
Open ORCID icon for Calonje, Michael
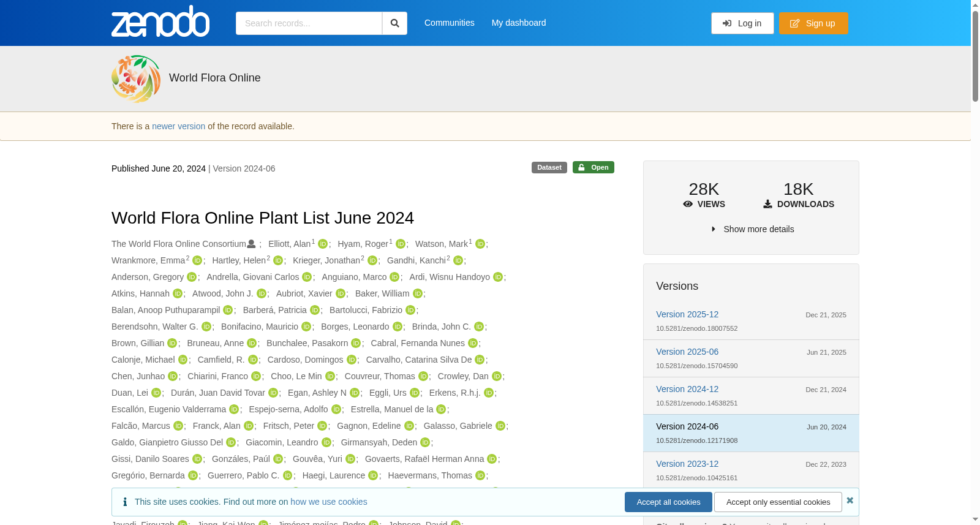tap(183, 360)
